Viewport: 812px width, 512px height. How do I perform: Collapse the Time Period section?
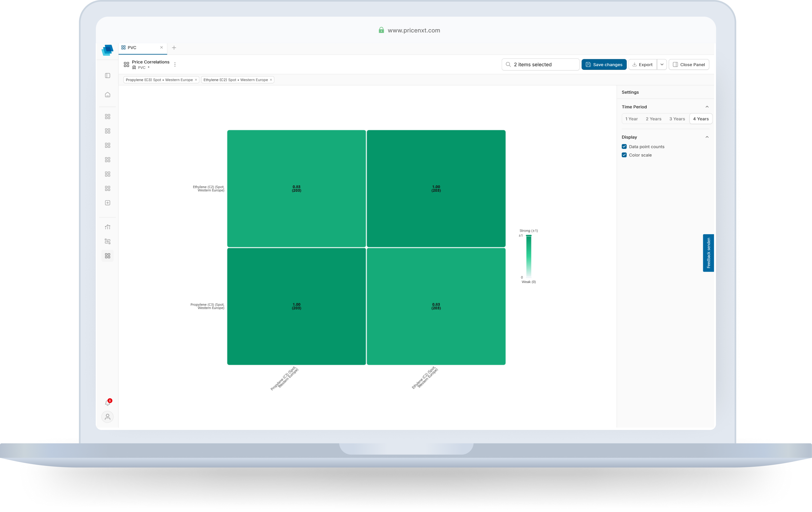[x=707, y=107]
